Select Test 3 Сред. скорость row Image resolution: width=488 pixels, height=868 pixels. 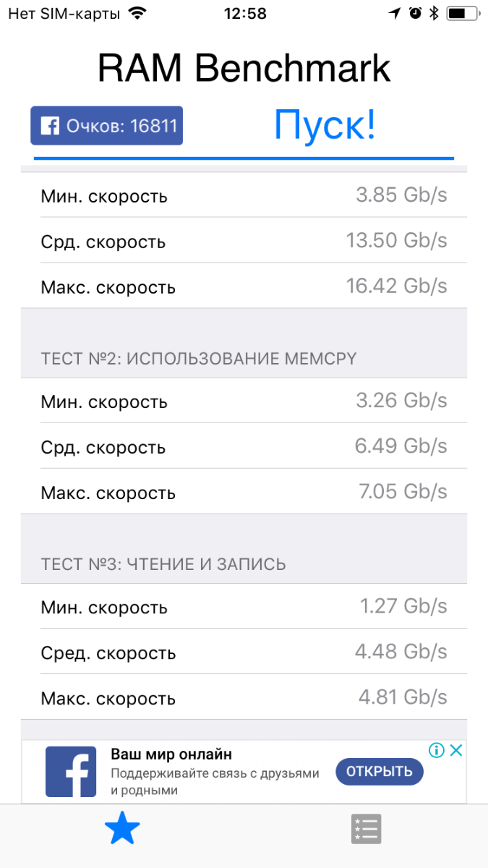[244, 652]
